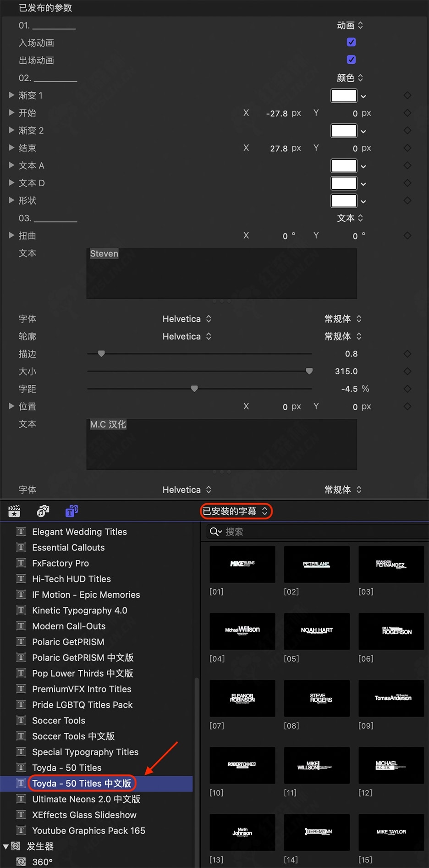This screenshot has width=429, height=868.
Task: Open the Titles and Generators sidebar icon
Action: pos(71,511)
